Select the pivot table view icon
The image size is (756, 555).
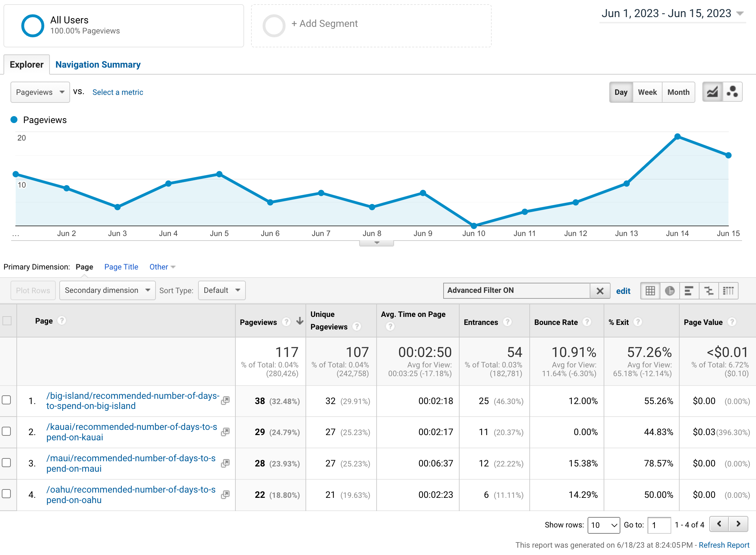[x=728, y=291]
